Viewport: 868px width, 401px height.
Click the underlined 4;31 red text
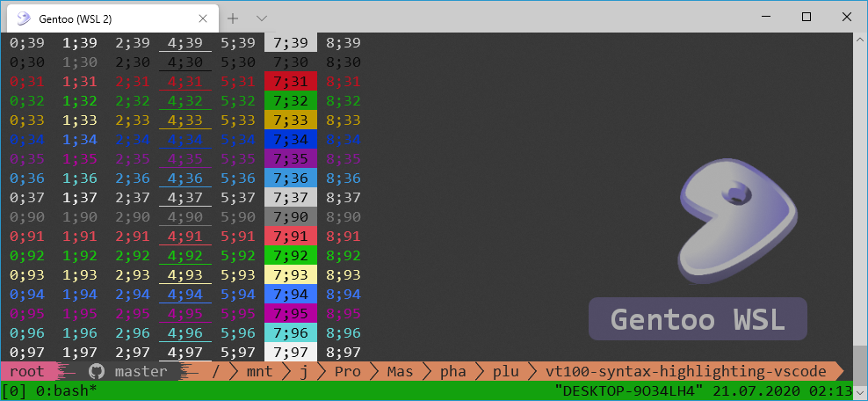[x=185, y=82]
